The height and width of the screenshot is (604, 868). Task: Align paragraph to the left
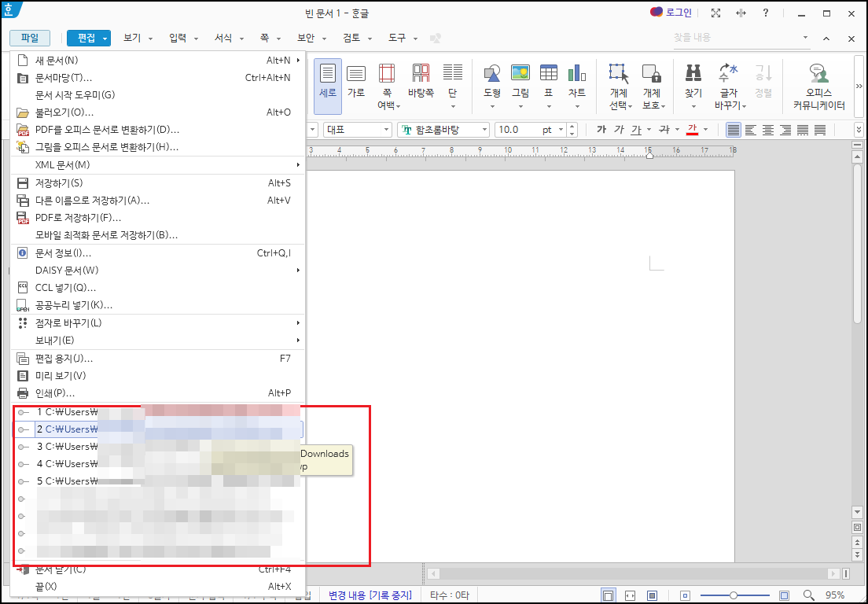point(751,130)
